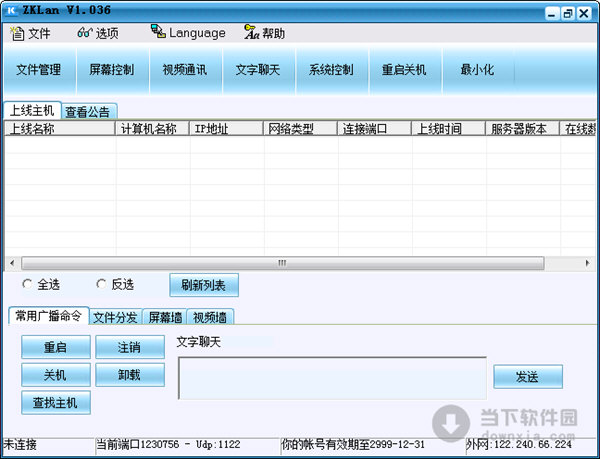This screenshot has width=600, height=459.
Task: Click the ZKLan app icon in title bar
Action: coord(11,11)
